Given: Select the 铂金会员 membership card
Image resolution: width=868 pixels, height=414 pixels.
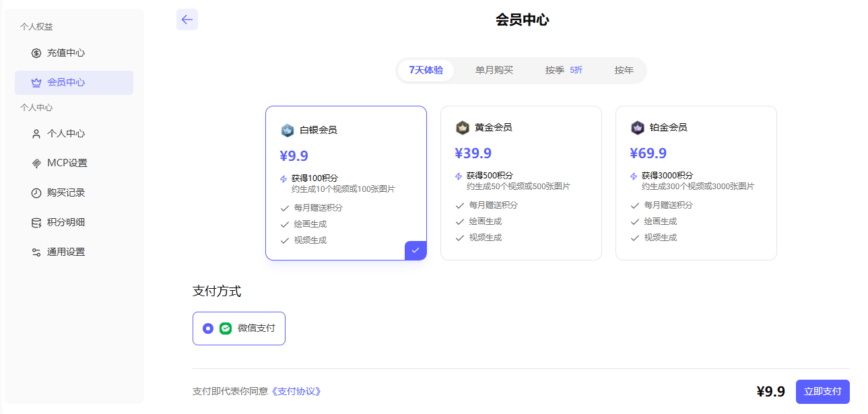Looking at the screenshot, I should (x=696, y=182).
